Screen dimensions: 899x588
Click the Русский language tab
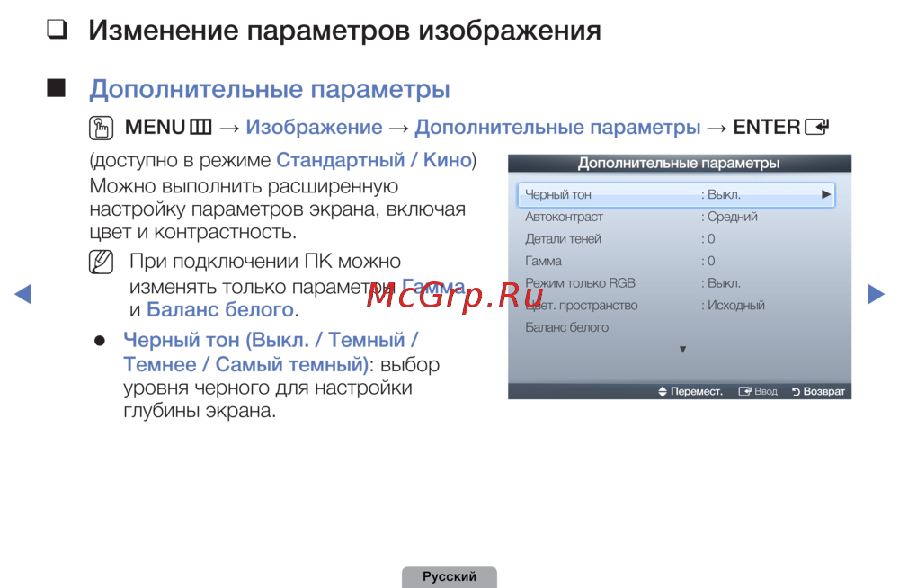coord(449,577)
